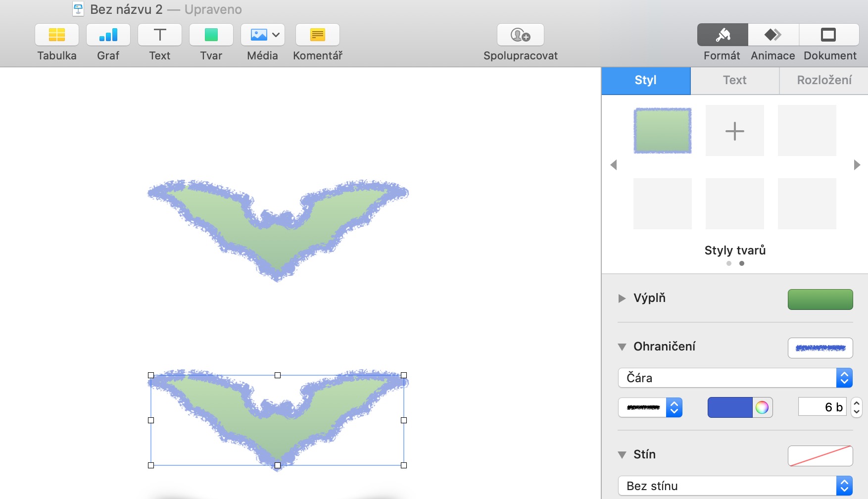Open the Čára border type dropdown
Image resolution: width=868 pixels, height=499 pixels.
point(735,378)
